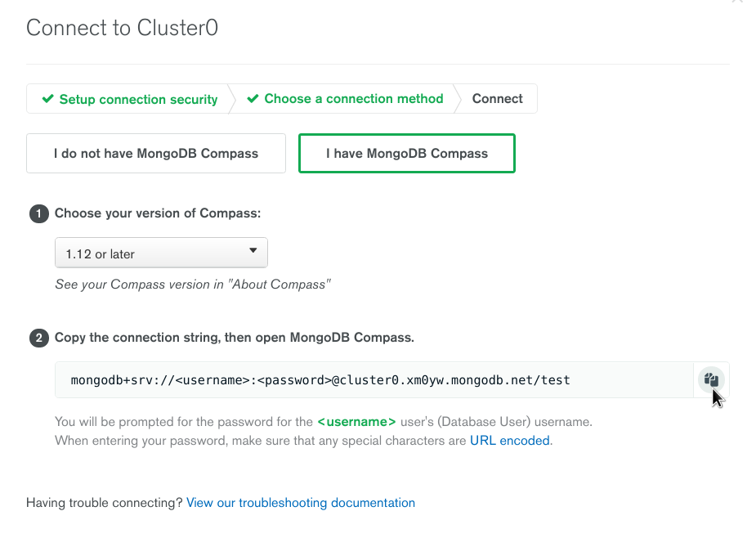Click the "See your Compass version" hint text
Image resolution: width=756 pixels, height=547 pixels.
pyautogui.click(x=192, y=285)
